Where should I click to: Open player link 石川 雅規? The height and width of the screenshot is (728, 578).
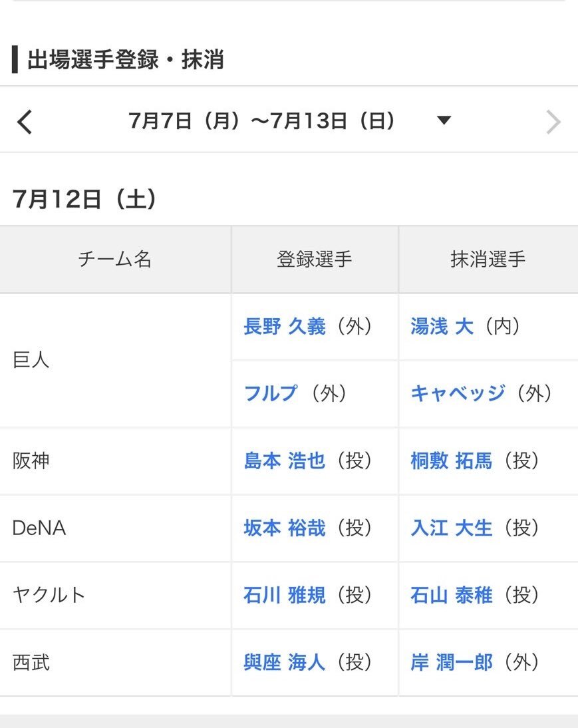click(285, 595)
